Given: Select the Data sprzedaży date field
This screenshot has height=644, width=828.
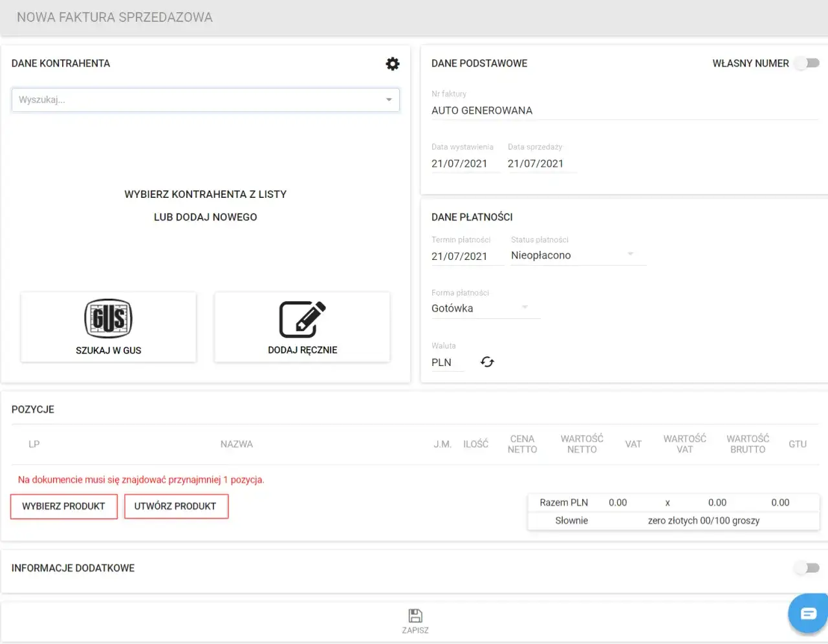Looking at the screenshot, I should coord(541,164).
